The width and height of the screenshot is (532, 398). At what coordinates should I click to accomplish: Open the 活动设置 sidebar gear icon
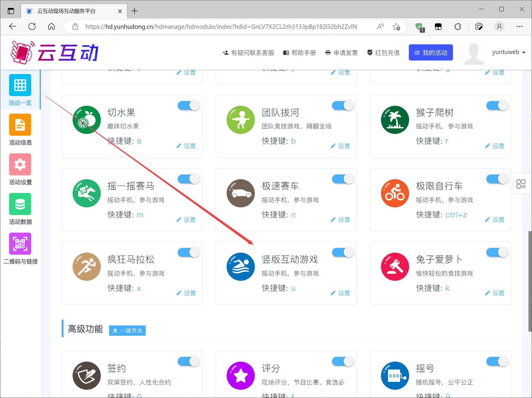pyautogui.click(x=20, y=164)
